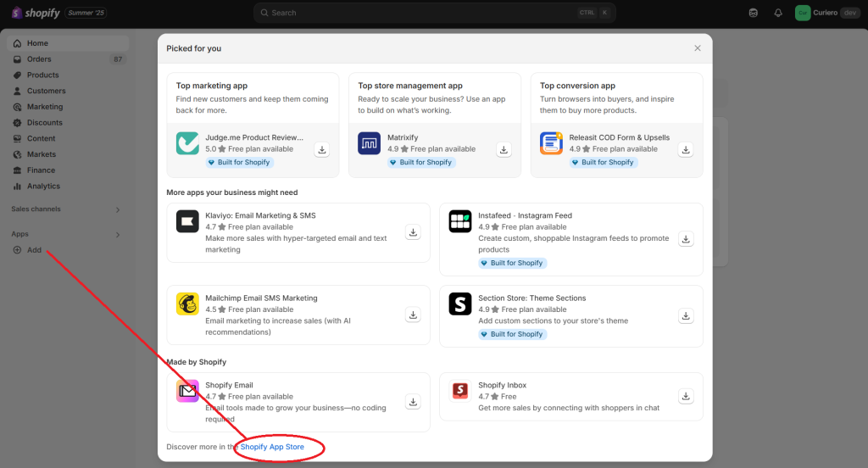The height and width of the screenshot is (468, 868).
Task: Click the More apps your business might need heading
Action: 232,192
